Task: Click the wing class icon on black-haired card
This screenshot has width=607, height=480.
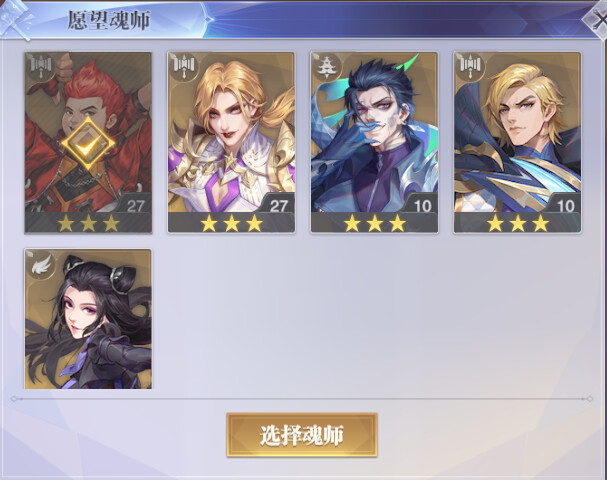Action: tap(41, 264)
